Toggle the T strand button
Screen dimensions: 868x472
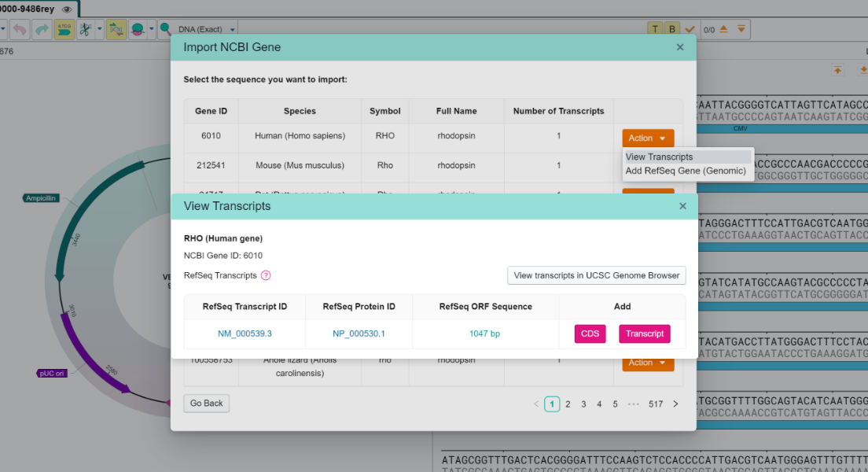pyautogui.click(x=655, y=29)
